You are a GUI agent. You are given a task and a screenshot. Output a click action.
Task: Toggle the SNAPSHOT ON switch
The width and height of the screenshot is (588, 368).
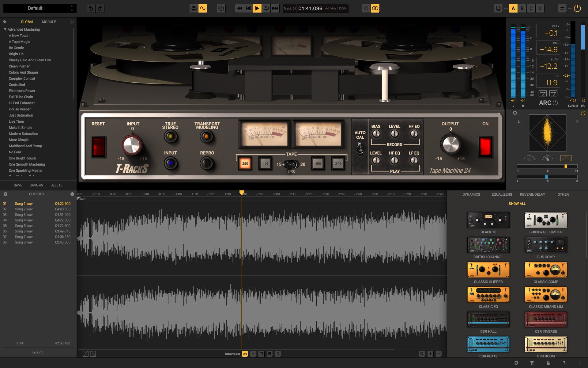pyautogui.click(x=245, y=354)
